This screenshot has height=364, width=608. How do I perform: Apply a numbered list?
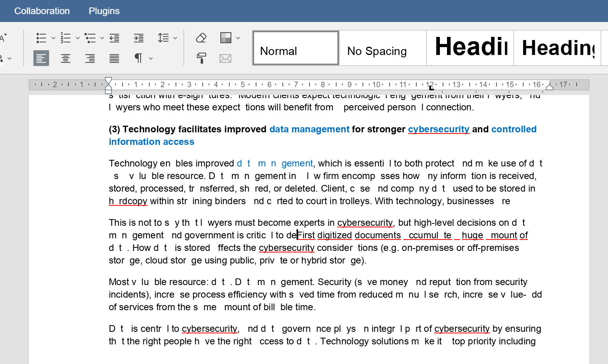(65, 38)
